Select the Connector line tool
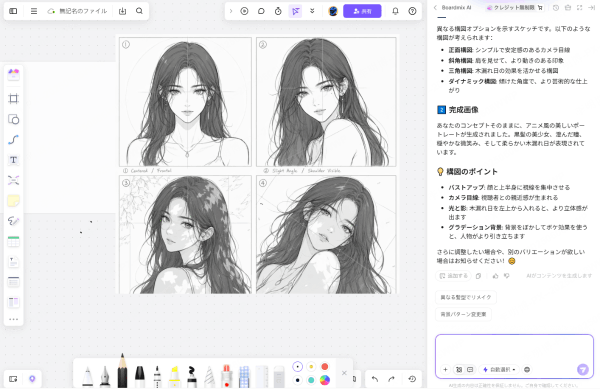Image resolution: width=600 pixels, height=389 pixels. (13, 140)
